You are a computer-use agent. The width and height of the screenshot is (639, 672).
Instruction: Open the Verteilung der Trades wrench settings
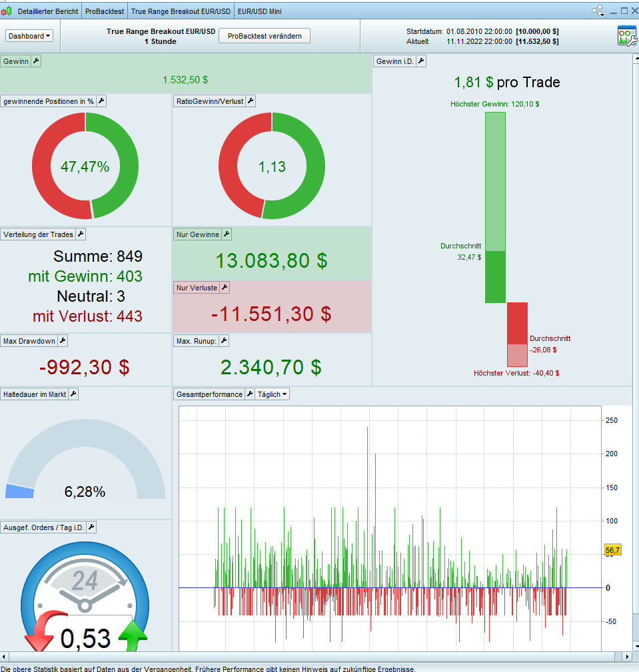(81, 234)
